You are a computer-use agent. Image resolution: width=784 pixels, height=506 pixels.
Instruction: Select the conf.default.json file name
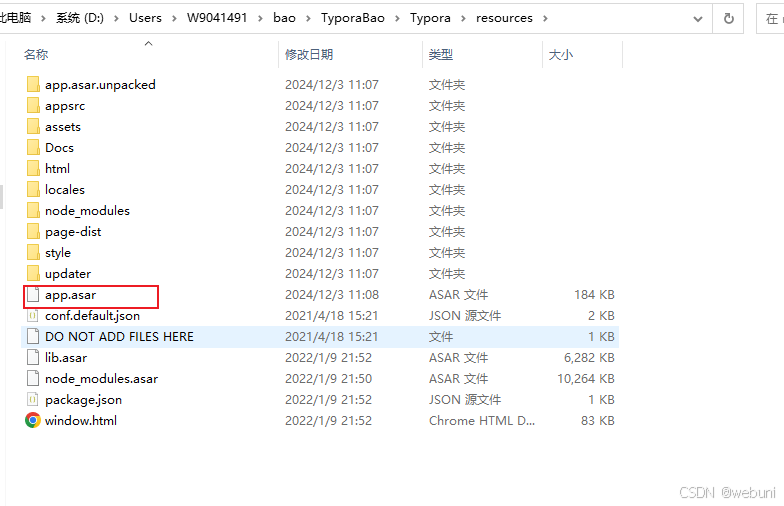click(x=92, y=316)
